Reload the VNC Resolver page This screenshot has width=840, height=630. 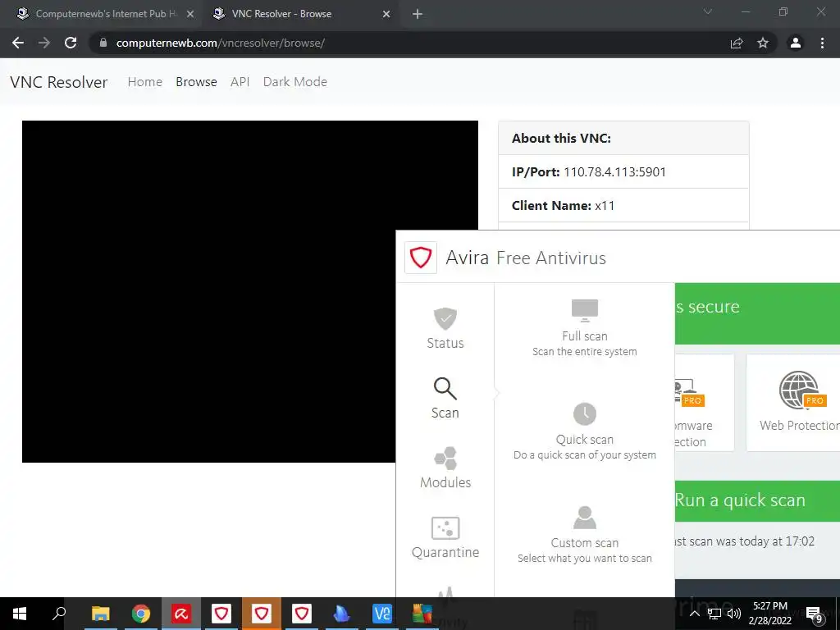pos(71,43)
